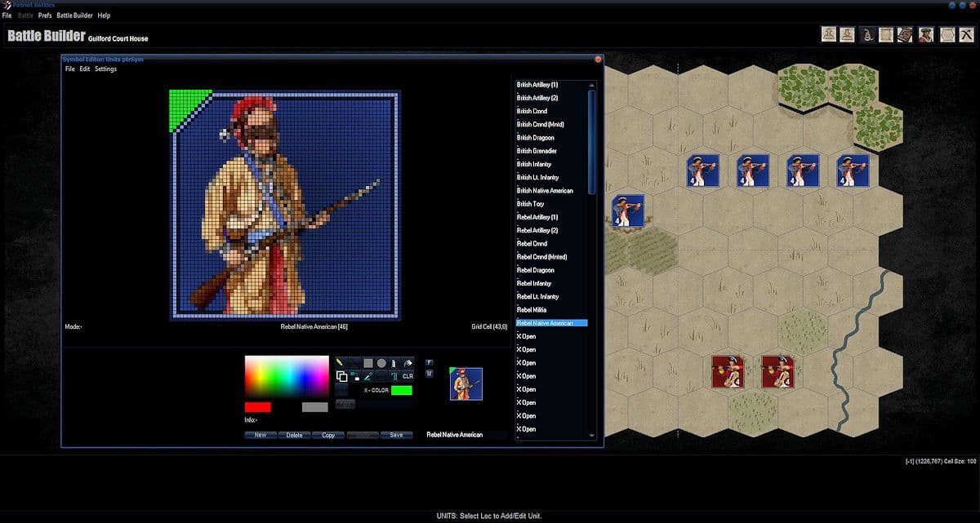Viewport: 980px width, 523px height.
Task: Select the teal bracket tool beside CLR
Action: click(394, 376)
